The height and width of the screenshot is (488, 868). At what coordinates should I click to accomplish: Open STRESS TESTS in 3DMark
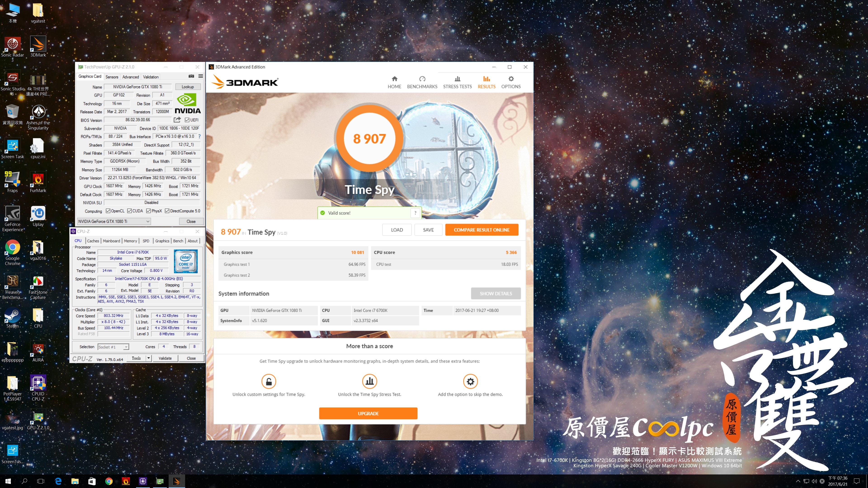tap(457, 82)
